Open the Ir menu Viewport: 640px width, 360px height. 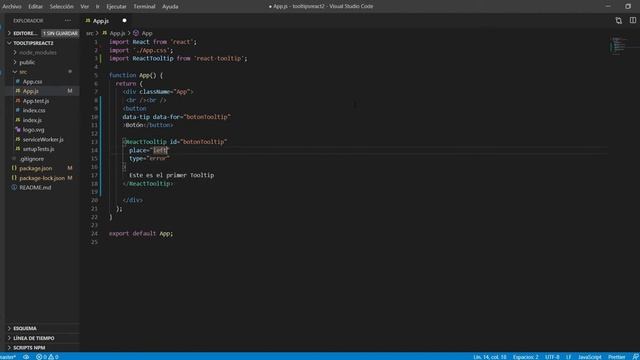click(x=97, y=6)
